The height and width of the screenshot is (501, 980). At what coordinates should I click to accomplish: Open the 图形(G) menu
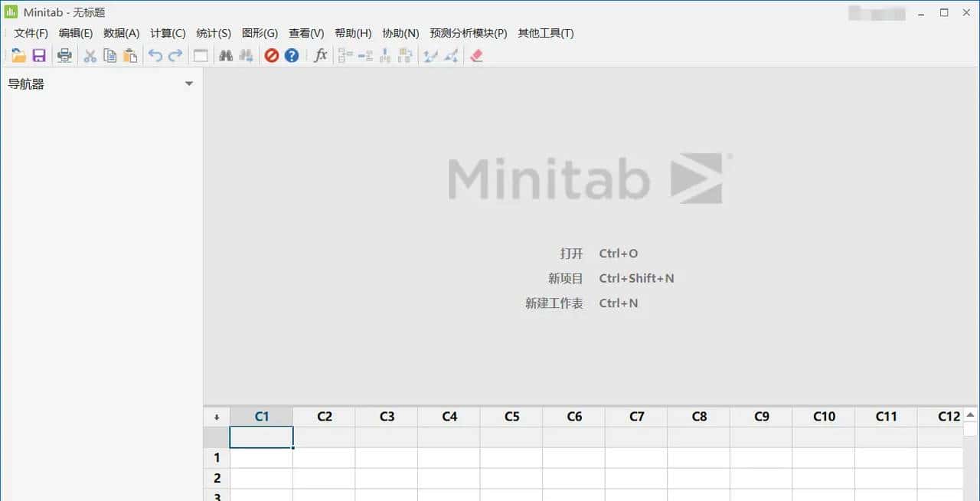coord(260,33)
